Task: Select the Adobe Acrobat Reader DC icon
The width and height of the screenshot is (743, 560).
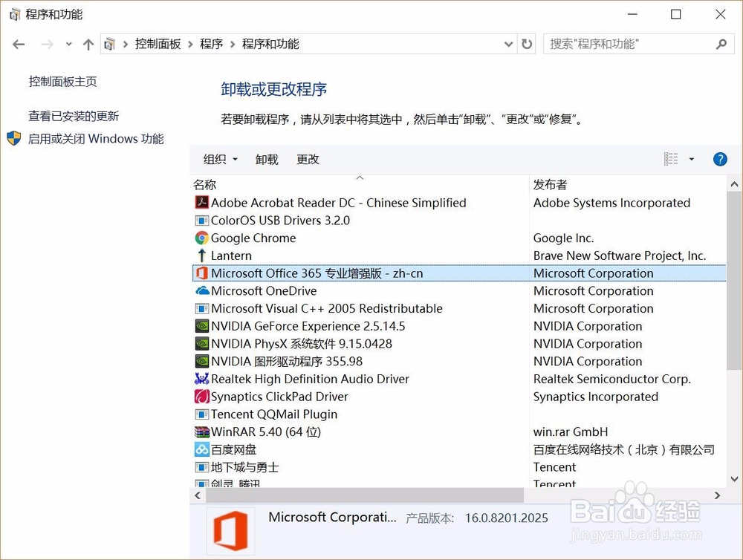Action: point(201,202)
